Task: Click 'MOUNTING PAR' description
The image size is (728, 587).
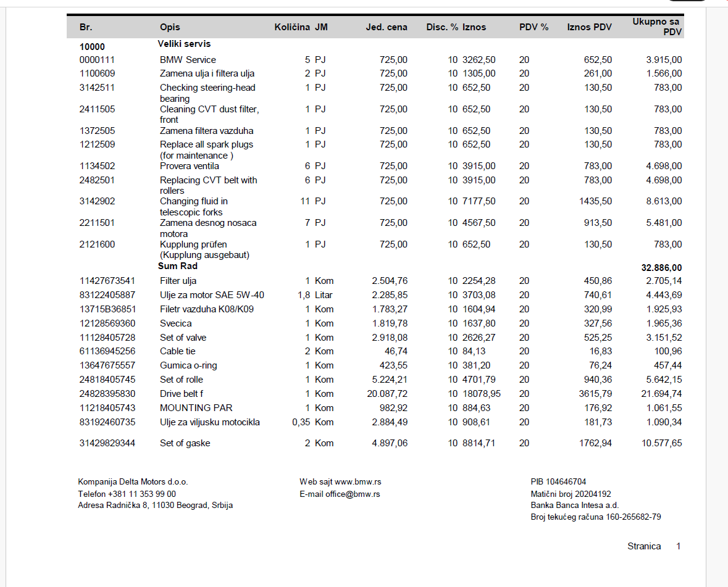Action: click(196, 408)
